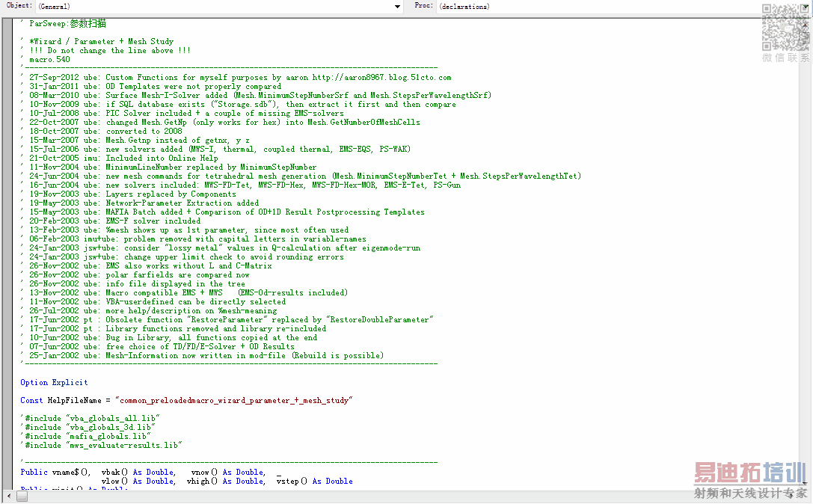This screenshot has width=813, height=504.
Task: Click the 'Option Explicit' statement
Action: click(x=54, y=383)
